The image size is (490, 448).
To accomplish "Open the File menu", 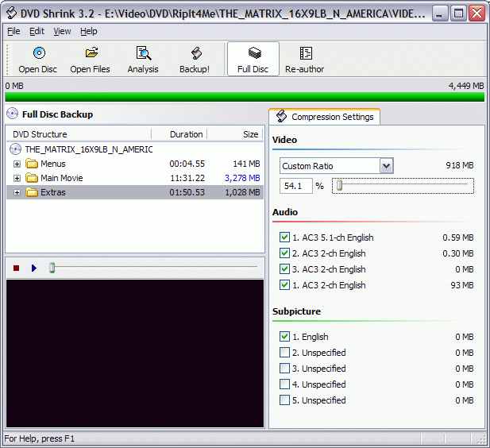I will tap(14, 31).
